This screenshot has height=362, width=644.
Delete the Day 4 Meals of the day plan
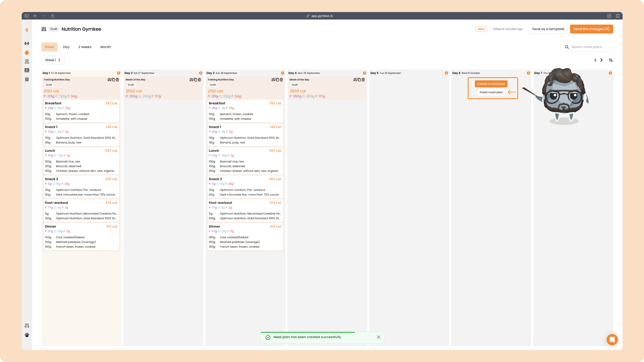363,79
